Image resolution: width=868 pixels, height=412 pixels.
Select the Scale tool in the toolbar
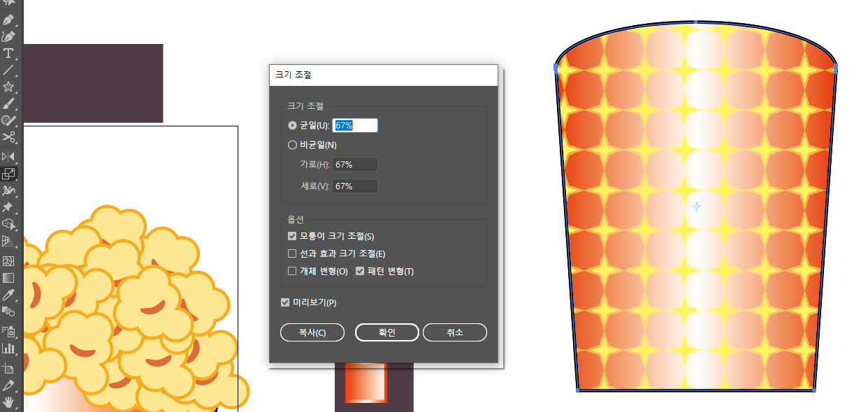click(8, 173)
